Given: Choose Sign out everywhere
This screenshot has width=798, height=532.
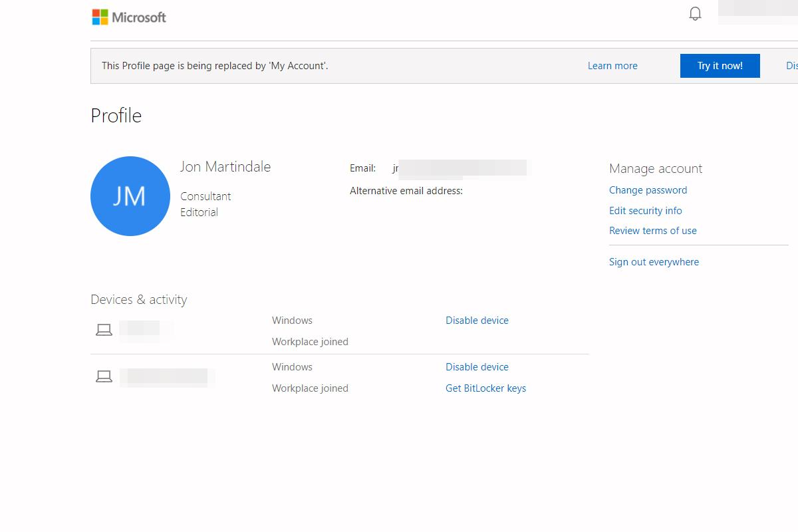Looking at the screenshot, I should (654, 262).
